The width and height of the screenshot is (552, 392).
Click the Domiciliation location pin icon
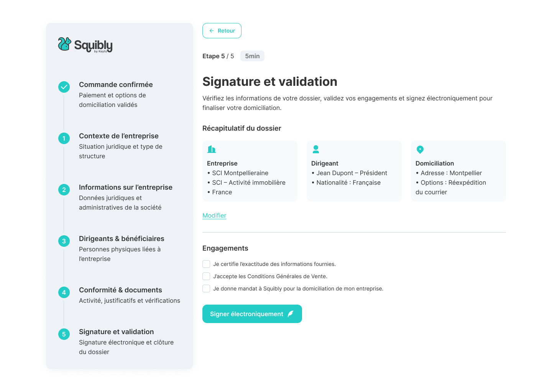coord(420,149)
